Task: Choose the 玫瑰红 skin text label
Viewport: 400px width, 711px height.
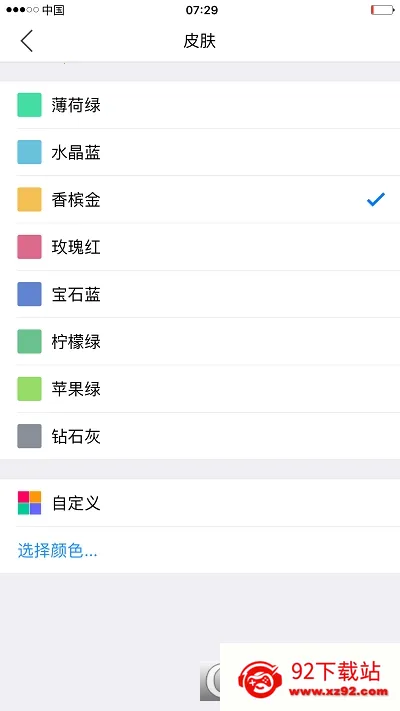Action: (x=76, y=247)
